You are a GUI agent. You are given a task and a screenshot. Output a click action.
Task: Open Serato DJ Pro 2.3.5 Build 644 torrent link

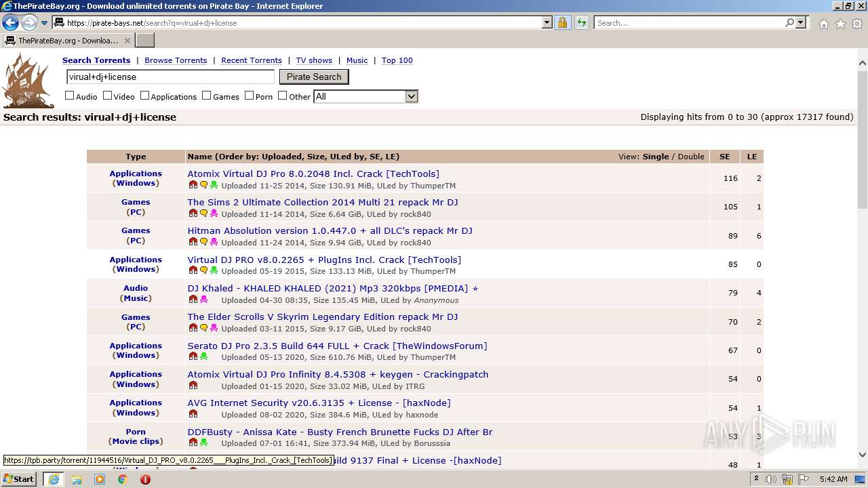[x=337, y=346]
